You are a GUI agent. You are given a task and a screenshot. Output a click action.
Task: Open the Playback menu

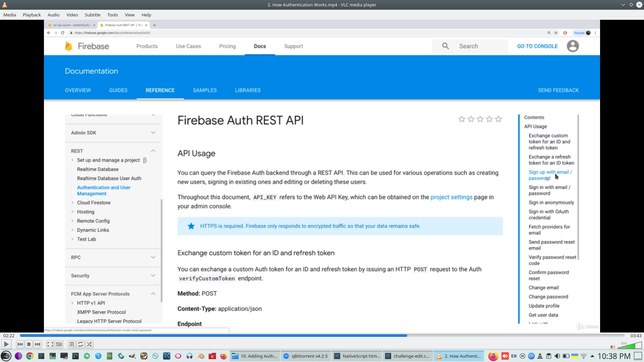coord(32,15)
